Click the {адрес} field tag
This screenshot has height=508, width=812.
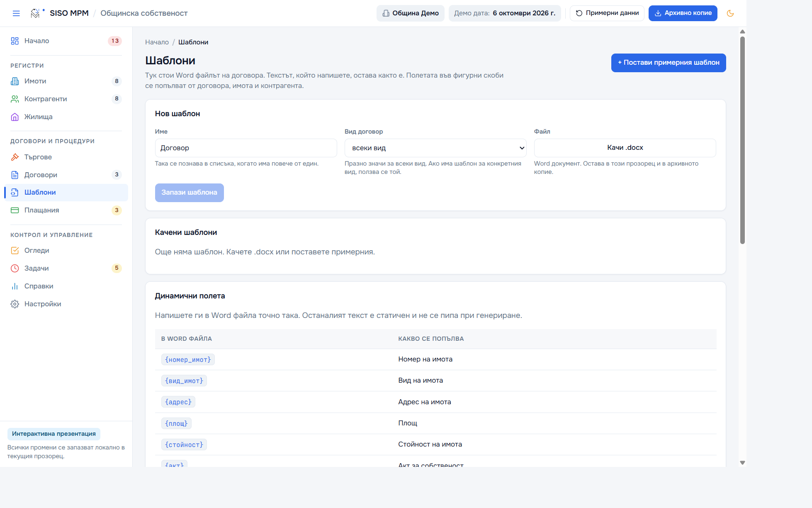click(x=178, y=402)
